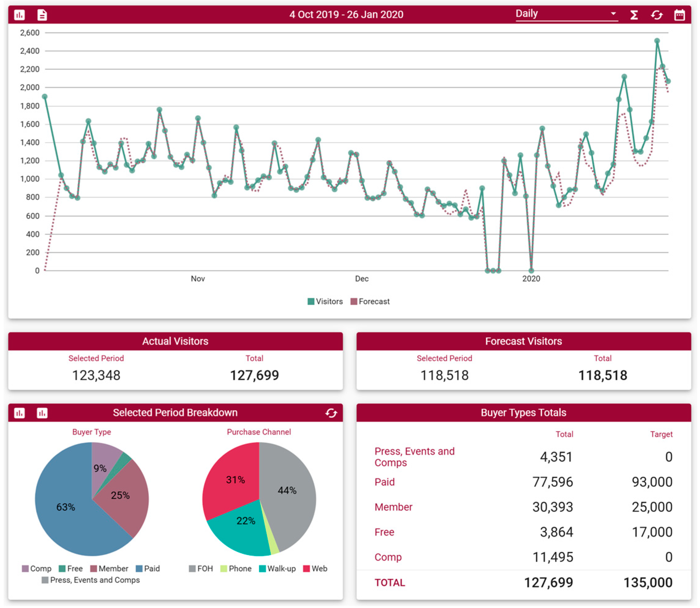Click the Web legend color swatch
Image resolution: width=700 pixels, height=608 pixels.
coord(306,568)
